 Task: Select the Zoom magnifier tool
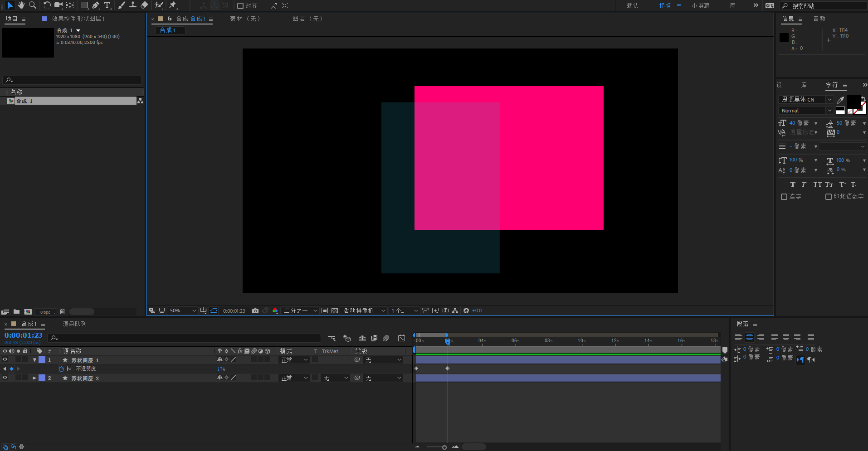[x=32, y=5]
